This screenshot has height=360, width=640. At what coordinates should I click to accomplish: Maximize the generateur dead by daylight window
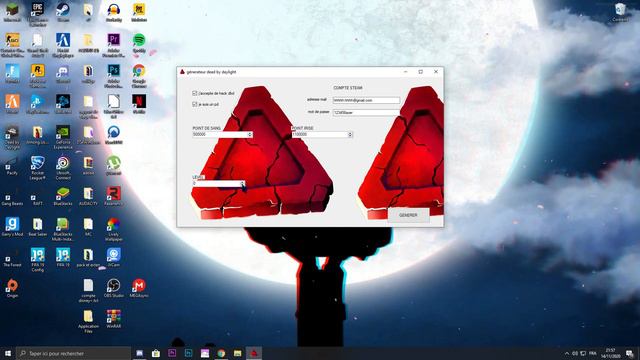point(421,72)
